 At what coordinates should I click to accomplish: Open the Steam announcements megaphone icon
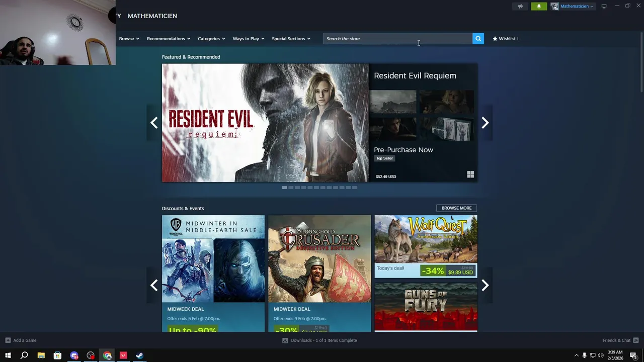click(x=520, y=7)
